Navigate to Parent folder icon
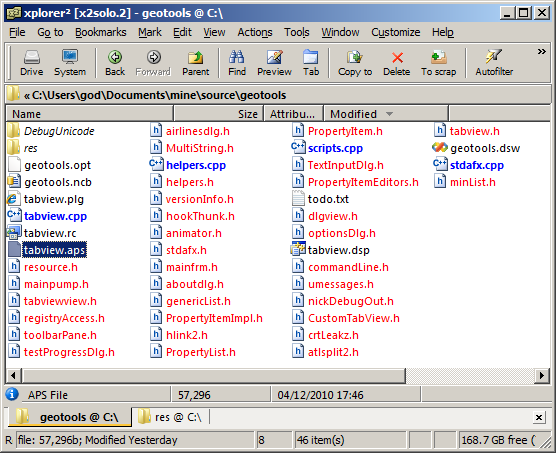The width and height of the screenshot is (556, 453). [x=195, y=57]
